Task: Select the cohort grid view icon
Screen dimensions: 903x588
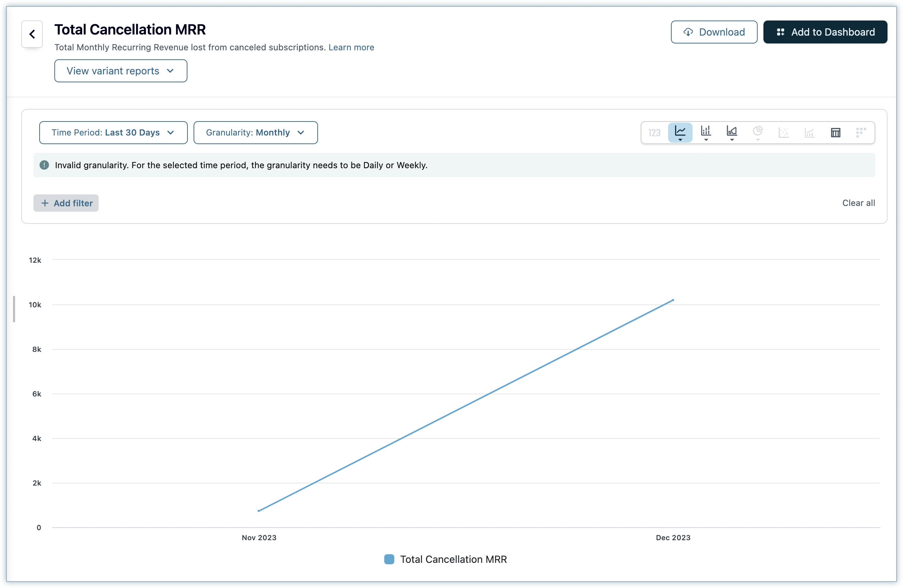Action: click(861, 132)
